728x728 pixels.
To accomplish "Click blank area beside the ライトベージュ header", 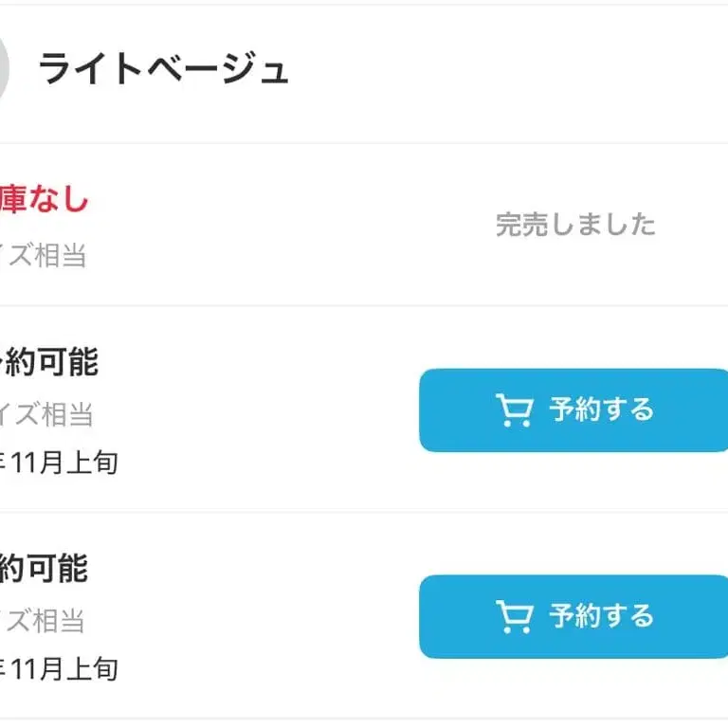I will [512, 72].
